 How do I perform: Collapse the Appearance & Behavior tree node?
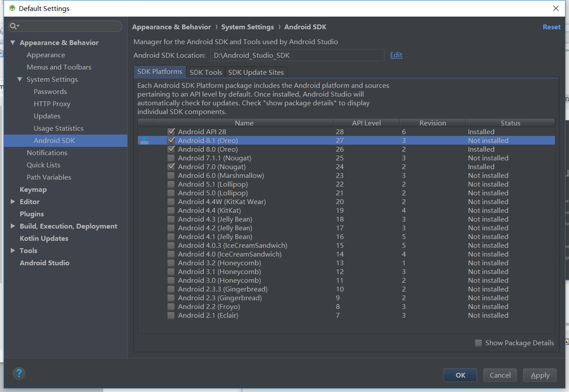tap(13, 42)
